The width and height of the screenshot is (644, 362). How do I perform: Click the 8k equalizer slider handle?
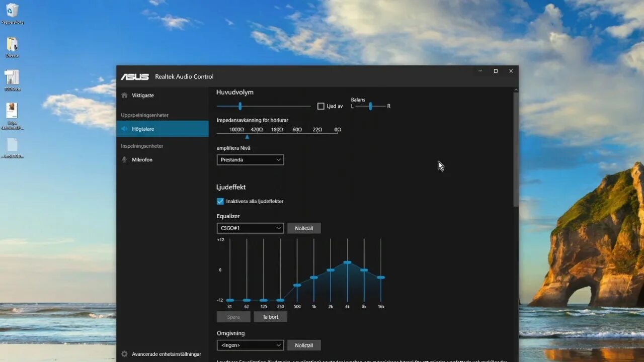(364, 270)
